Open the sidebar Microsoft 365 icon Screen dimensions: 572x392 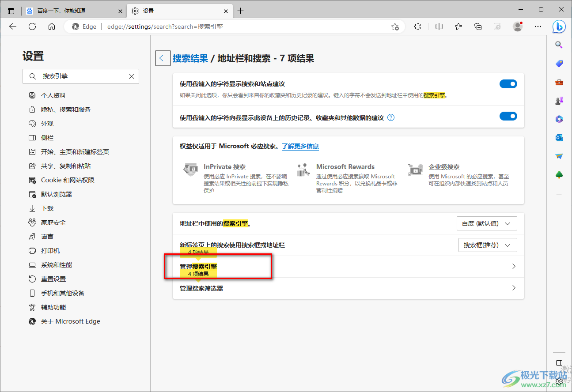(559, 119)
